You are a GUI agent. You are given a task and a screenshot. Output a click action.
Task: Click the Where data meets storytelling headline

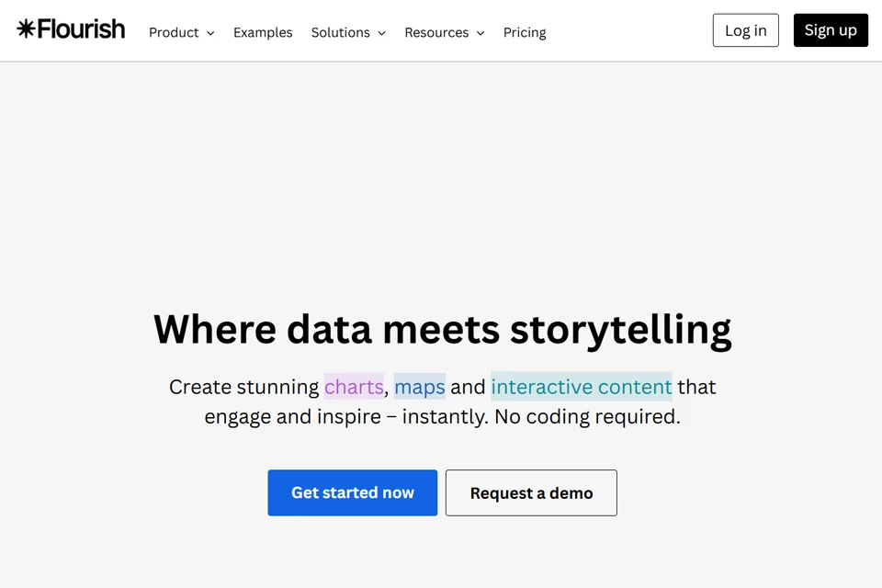(x=442, y=330)
